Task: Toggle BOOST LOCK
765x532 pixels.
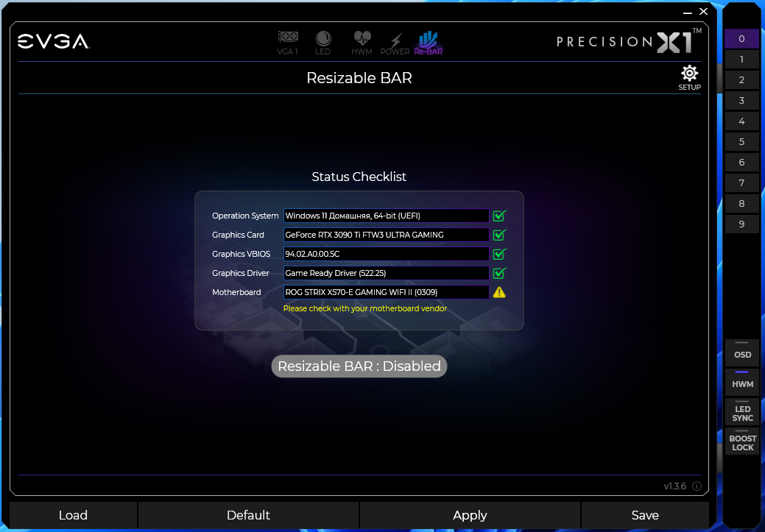Action: [742, 441]
